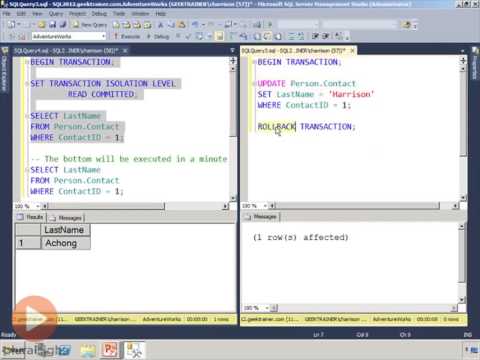Screen dimensions: 480x360
Task: Decrease indent of the selected lines
Action: tap(315, 36)
